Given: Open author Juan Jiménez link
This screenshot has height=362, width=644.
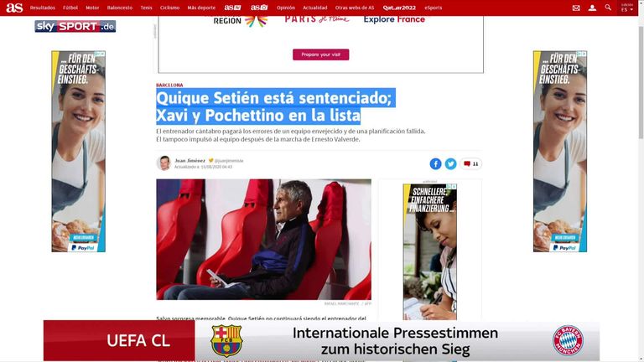Looking at the screenshot, I should 190,161.
